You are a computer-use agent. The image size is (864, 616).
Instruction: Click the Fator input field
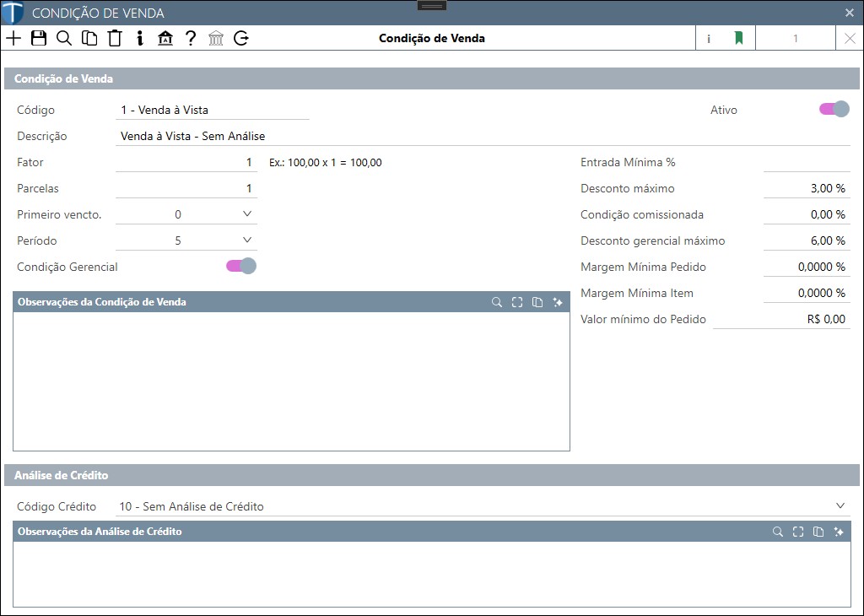[x=186, y=162]
